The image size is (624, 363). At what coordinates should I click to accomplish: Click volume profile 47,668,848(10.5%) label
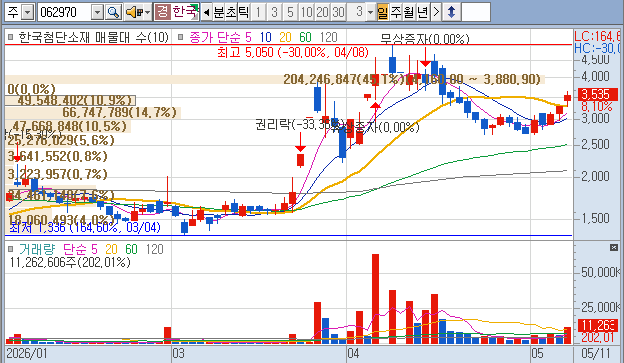[69, 126]
